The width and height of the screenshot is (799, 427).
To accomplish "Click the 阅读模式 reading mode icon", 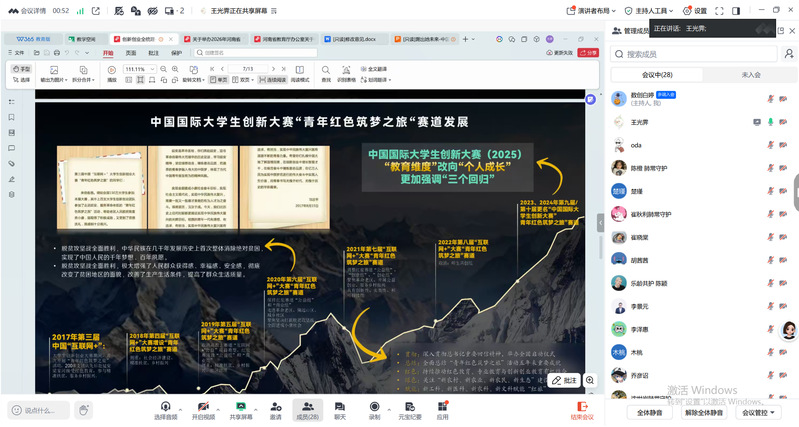I will tap(300, 73).
